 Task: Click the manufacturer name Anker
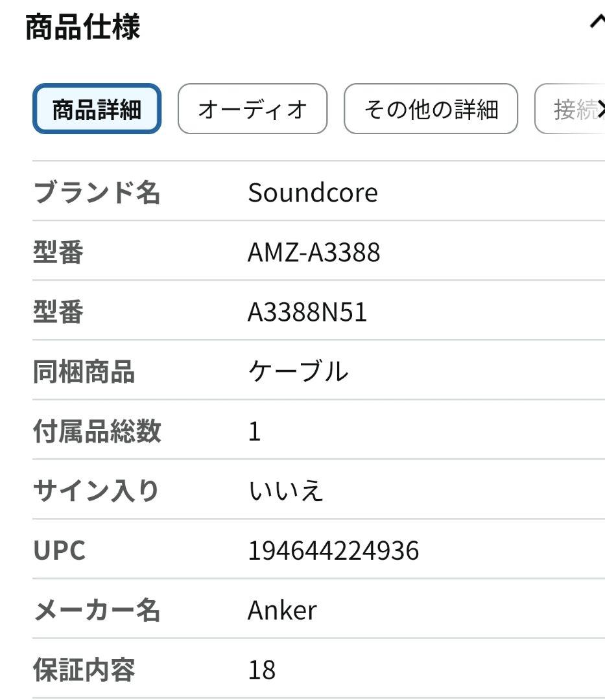point(281,609)
